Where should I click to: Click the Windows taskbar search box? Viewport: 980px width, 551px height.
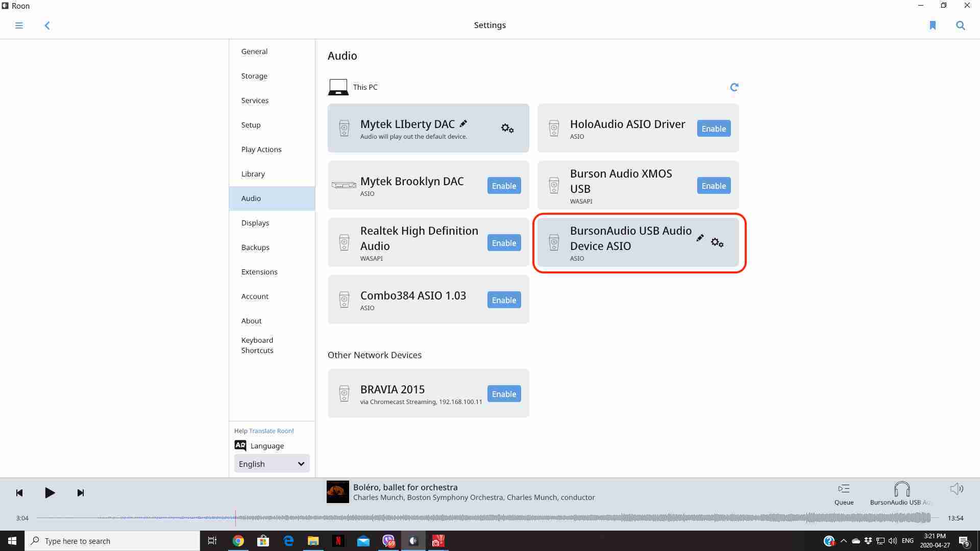(x=112, y=541)
